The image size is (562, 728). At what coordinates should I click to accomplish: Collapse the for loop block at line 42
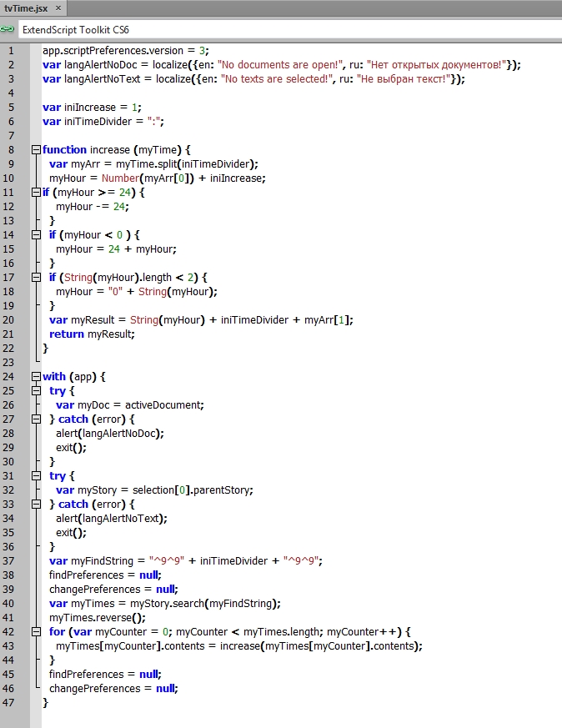[36, 632]
